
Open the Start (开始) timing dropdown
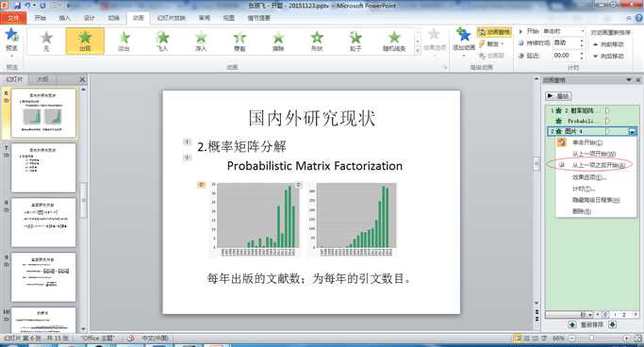(x=563, y=31)
